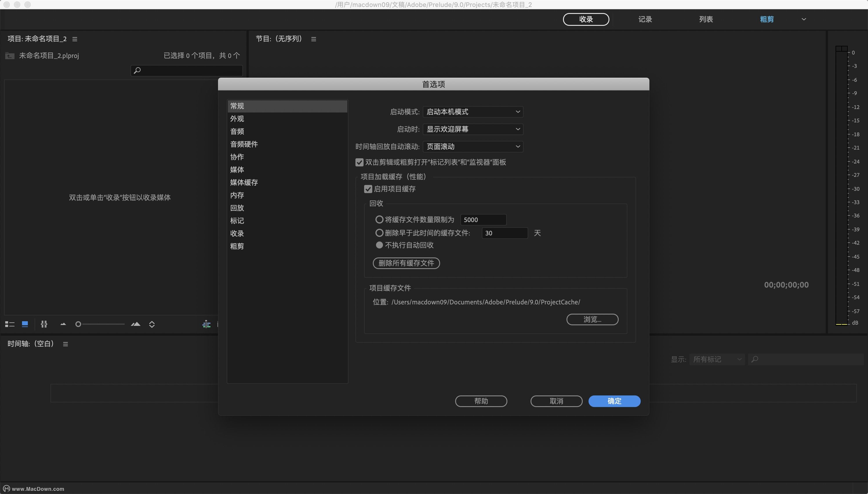Toggle hover scrub icon in Project panel

(x=44, y=324)
